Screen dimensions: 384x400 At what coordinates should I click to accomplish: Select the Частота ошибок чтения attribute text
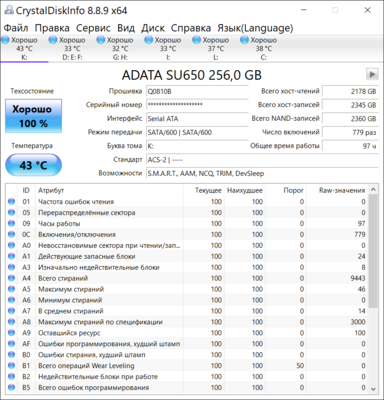point(76,202)
